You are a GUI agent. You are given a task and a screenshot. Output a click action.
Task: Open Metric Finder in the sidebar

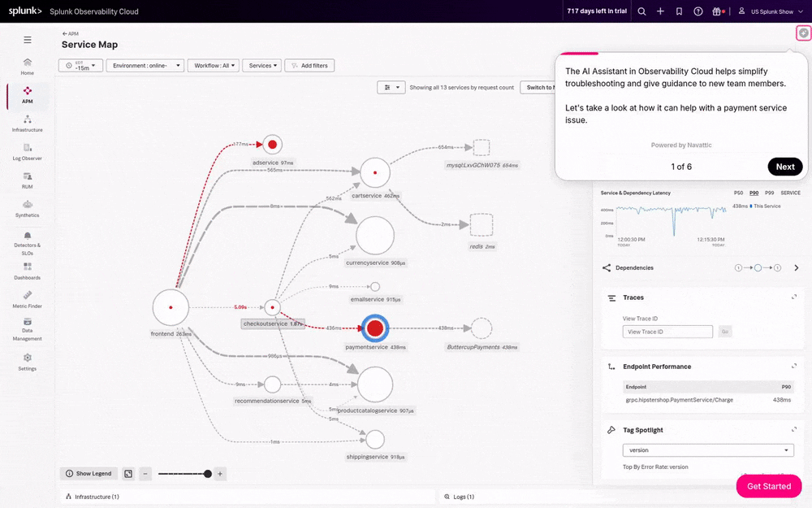[x=28, y=300]
